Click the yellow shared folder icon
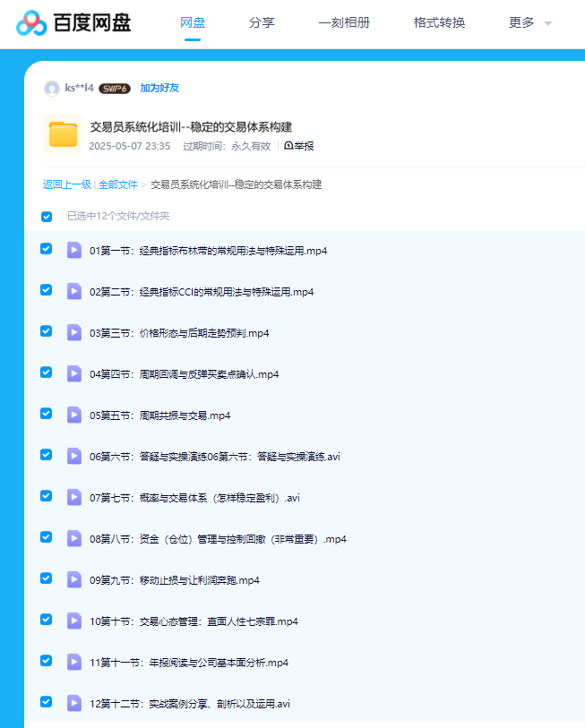 coord(64,134)
